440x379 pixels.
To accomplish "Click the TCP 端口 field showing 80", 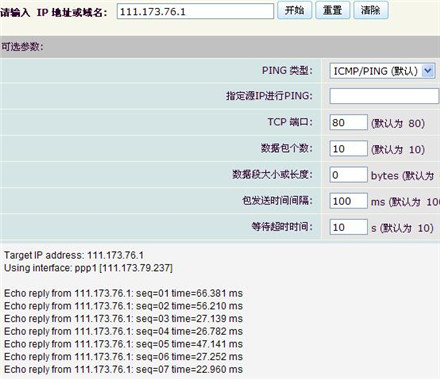I will (x=348, y=122).
